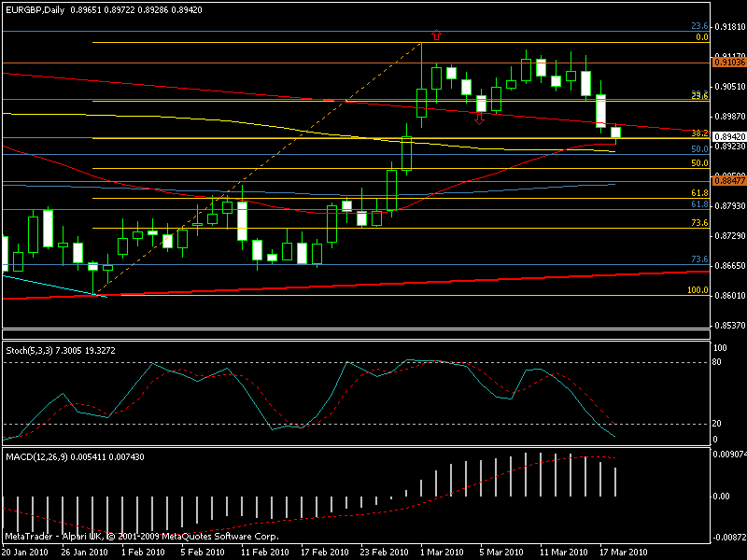747x560 pixels.
Task: Click the red up arrow above the chart high
Action: pos(436,35)
